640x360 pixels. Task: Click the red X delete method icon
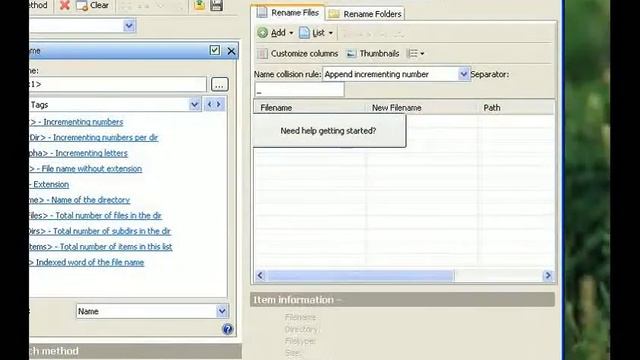(x=64, y=5)
